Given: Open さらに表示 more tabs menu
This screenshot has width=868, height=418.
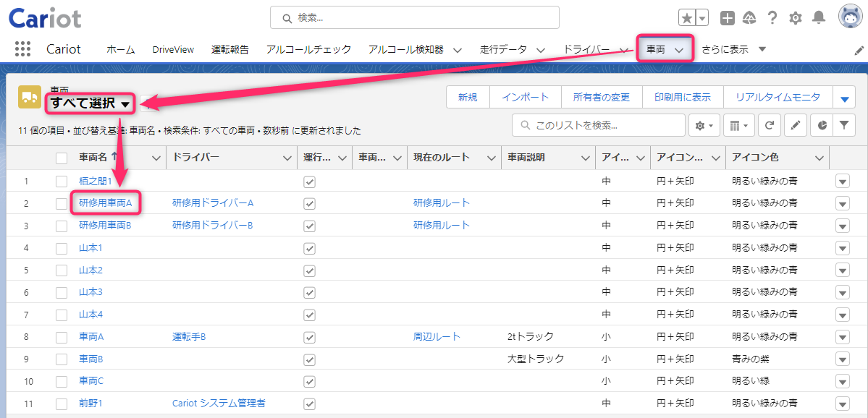Looking at the screenshot, I should click(734, 49).
